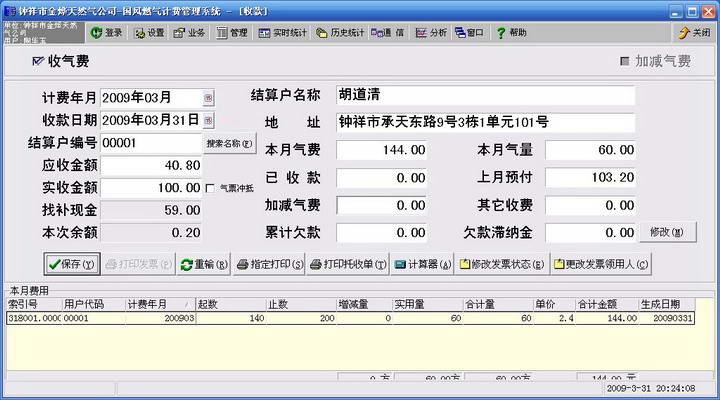
Task: Click the 结算户编号 input field
Action: pyautogui.click(x=151, y=143)
